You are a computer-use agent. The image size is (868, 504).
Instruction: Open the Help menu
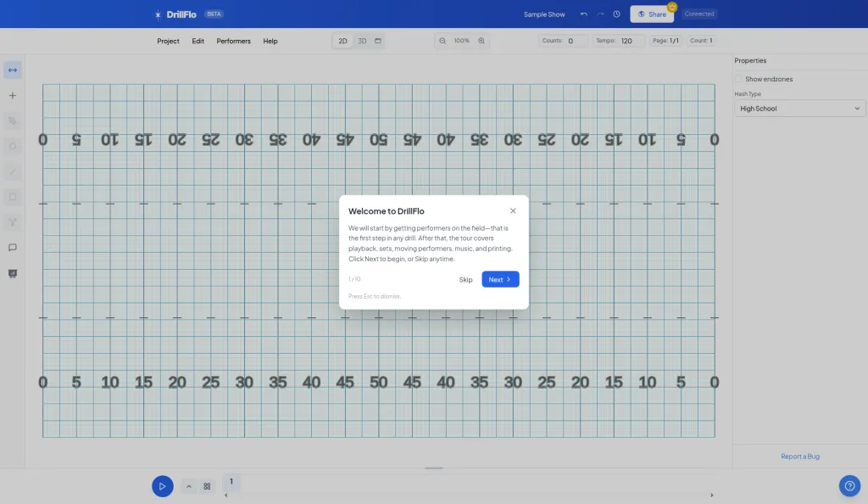pyautogui.click(x=270, y=41)
